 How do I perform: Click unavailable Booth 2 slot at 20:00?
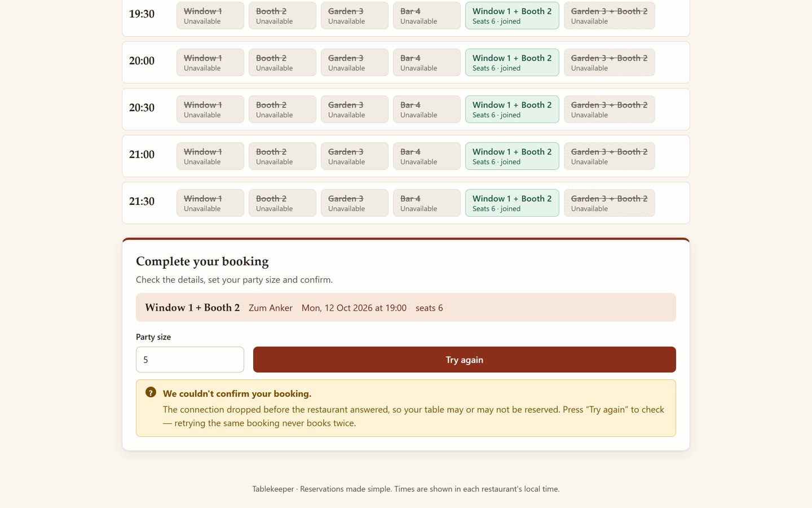(x=283, y=63)
